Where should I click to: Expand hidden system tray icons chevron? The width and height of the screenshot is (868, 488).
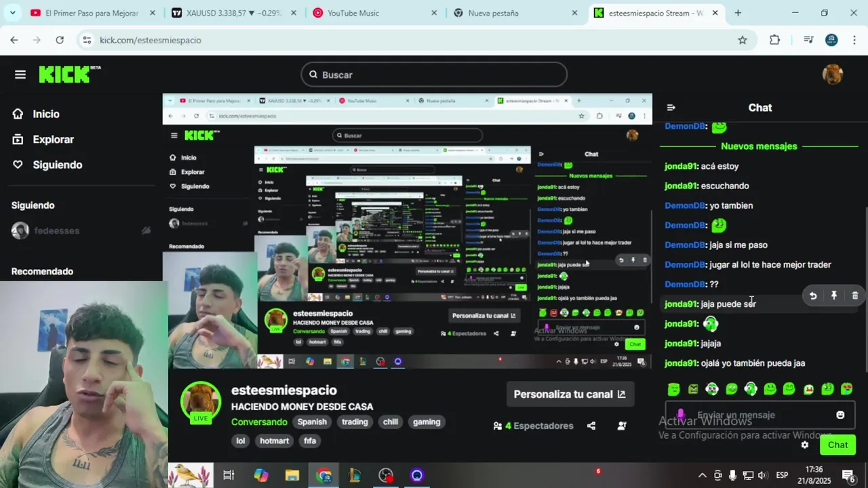[x=703, y=475]
